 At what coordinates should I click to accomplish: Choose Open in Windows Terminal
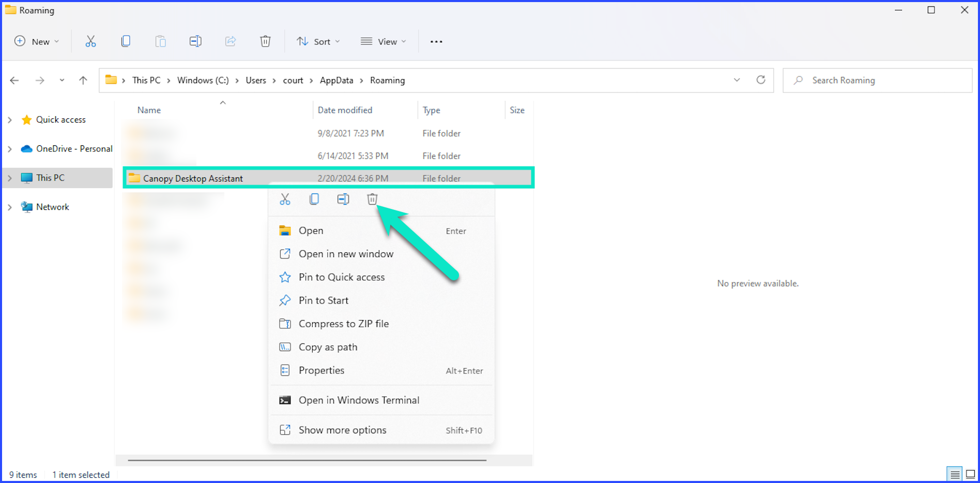[x=381, y=400]
